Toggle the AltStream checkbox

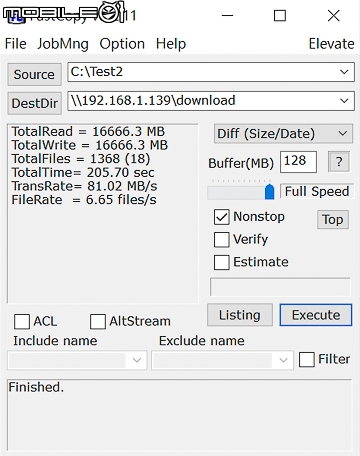[98, 322]
